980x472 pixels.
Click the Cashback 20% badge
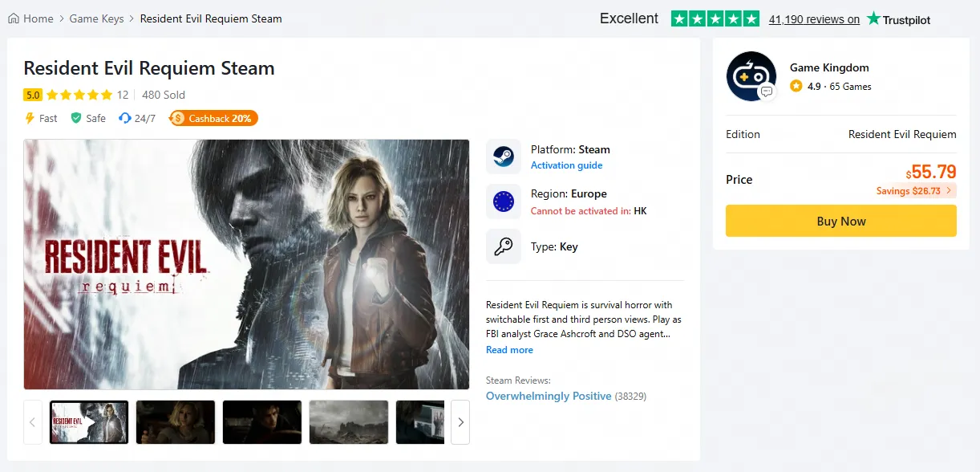click(x=213, y=118)
